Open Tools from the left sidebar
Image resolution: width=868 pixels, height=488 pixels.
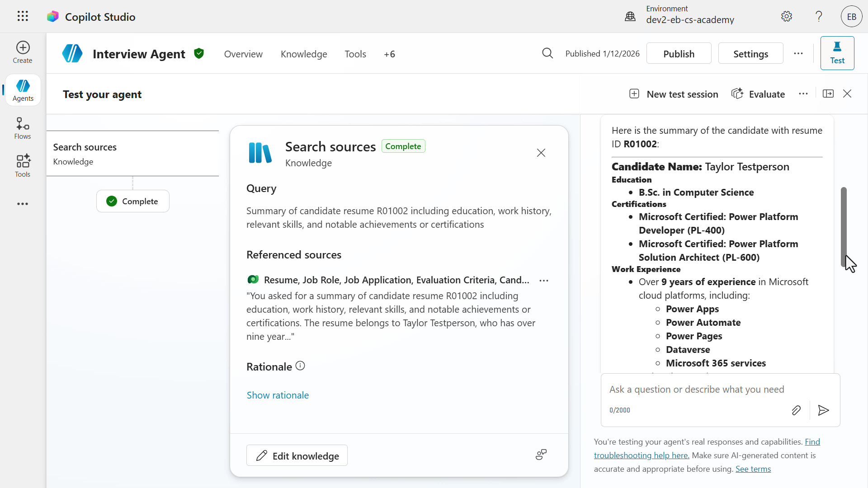point(23,166)
